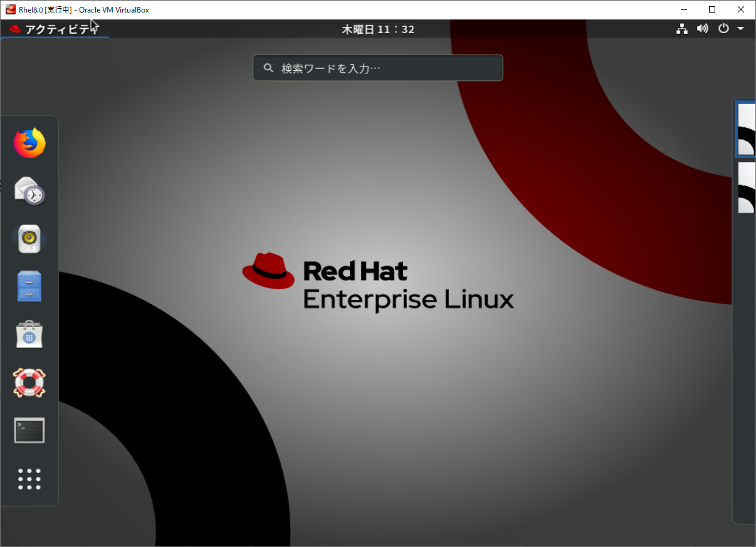
Task: Open a Terminal window
Action: (29, 430)
